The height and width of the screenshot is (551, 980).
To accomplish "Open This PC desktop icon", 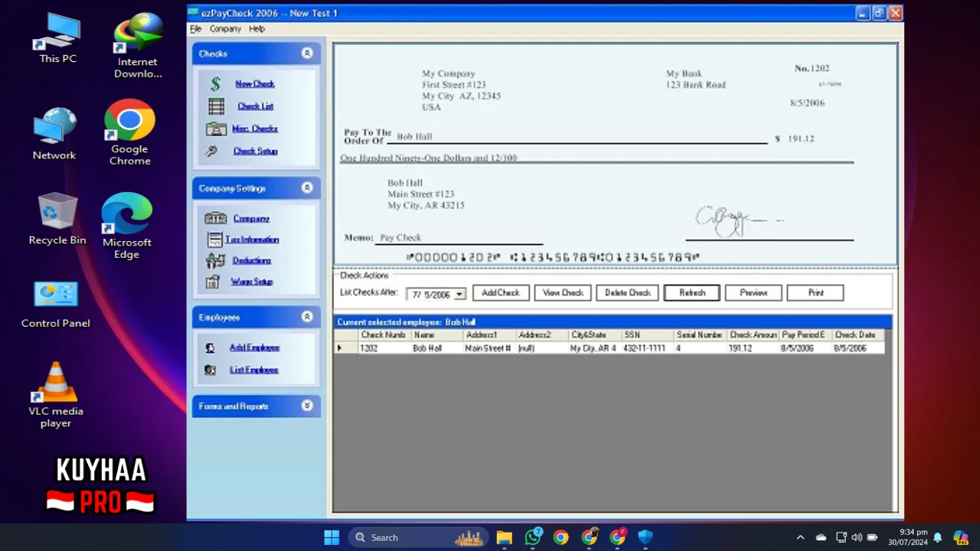I will [x=58, y=38].
